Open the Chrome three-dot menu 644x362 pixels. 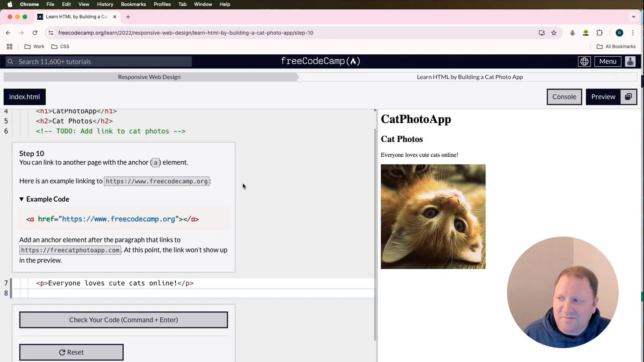633,33
